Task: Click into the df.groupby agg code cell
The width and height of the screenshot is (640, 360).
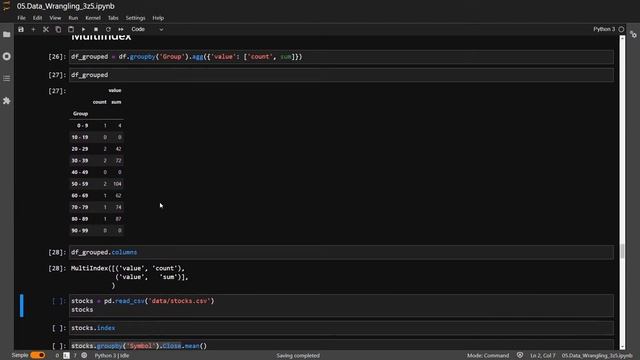Action: tap(341, 57)
